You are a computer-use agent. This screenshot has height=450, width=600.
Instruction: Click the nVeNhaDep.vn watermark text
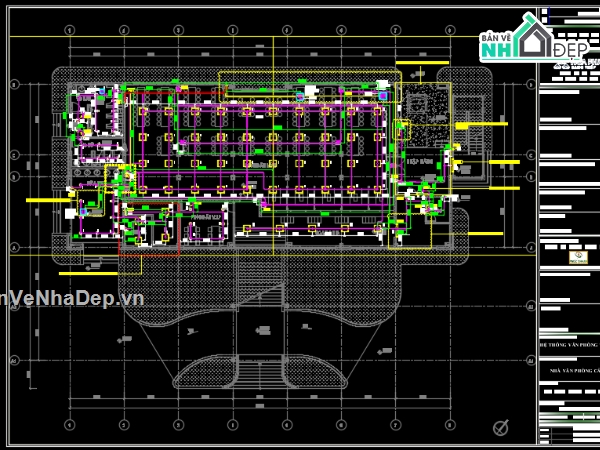(x=72, y=298)
